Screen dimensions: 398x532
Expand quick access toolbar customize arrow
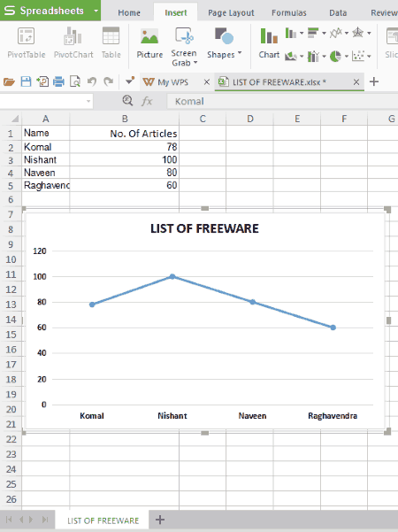(x=129, y=81)
